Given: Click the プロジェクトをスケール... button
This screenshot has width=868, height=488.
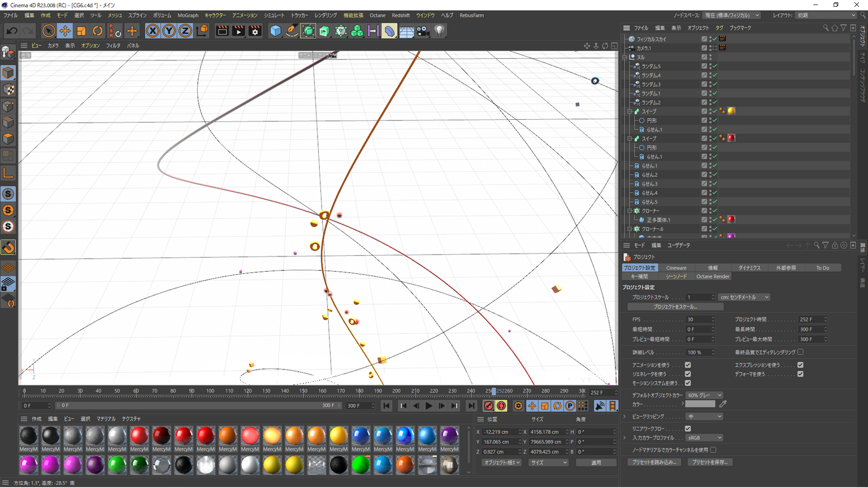Looking at the screenshot, I should (x=675, y=307).
